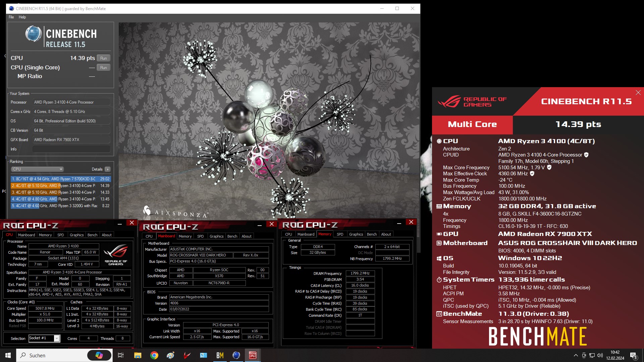Run the CPU (Single Core) benchmark

pos(104,68)
